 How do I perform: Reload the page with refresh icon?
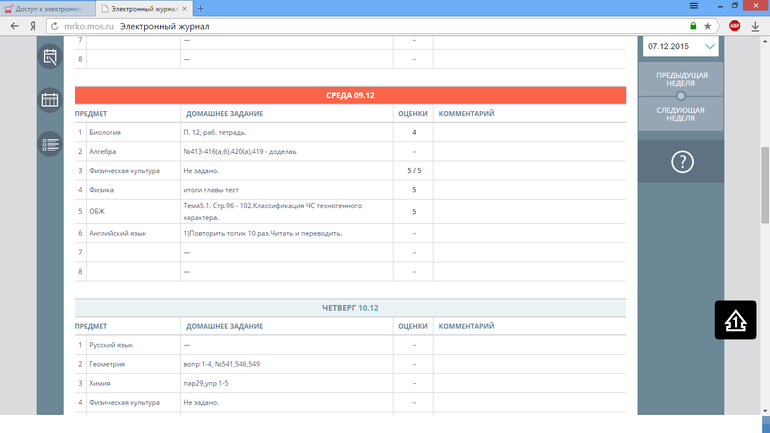(54, 26)
